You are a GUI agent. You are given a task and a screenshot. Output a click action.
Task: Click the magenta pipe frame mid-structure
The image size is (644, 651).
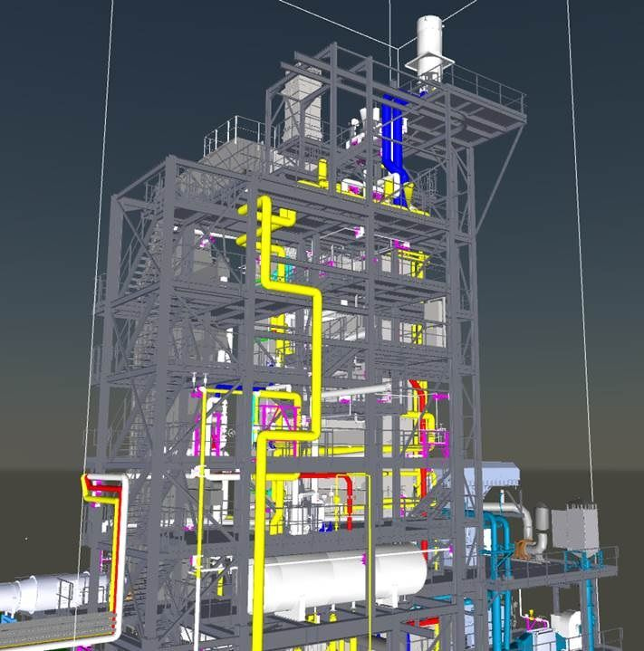tap(276, 416)
